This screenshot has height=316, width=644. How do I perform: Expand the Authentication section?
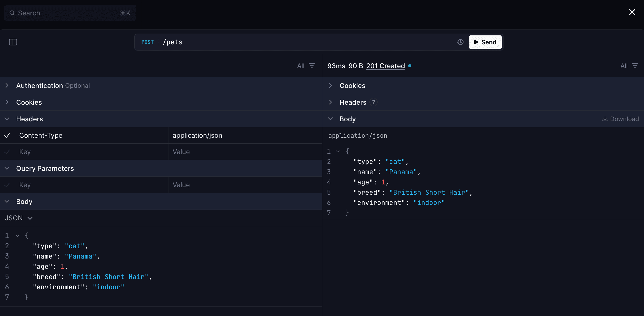pos(7,85)
